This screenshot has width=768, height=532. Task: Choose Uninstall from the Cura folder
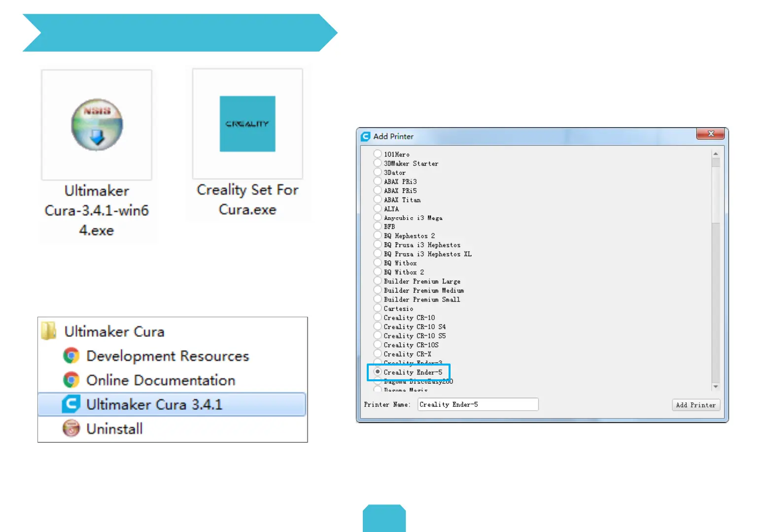pyautogui.click(x=114, y=429)
